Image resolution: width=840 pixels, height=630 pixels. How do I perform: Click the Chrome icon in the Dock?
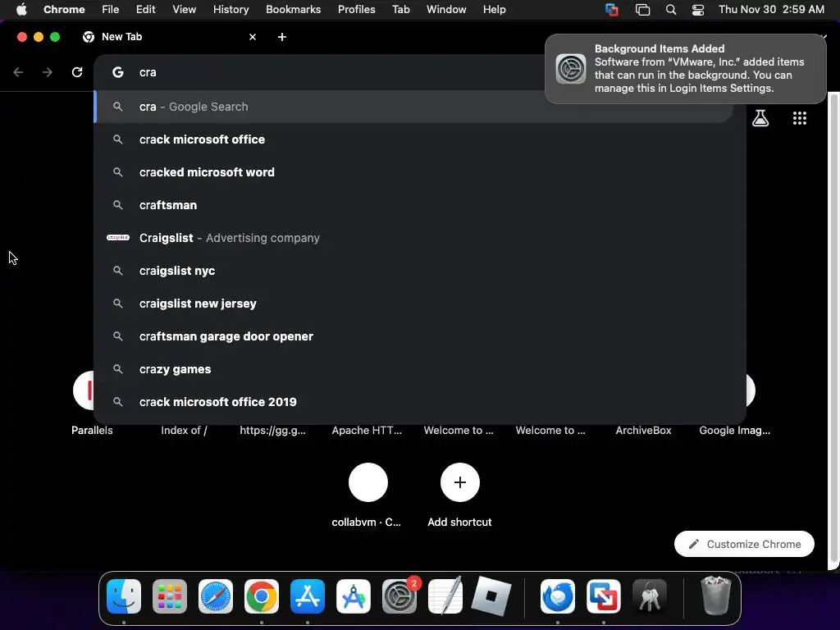click(262, 596)
